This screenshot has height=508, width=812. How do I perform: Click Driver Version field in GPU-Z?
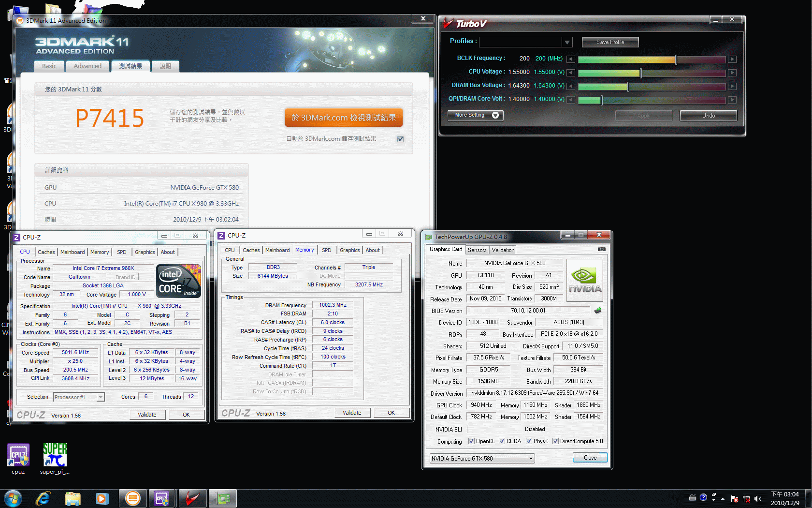(x=535, y=393)
